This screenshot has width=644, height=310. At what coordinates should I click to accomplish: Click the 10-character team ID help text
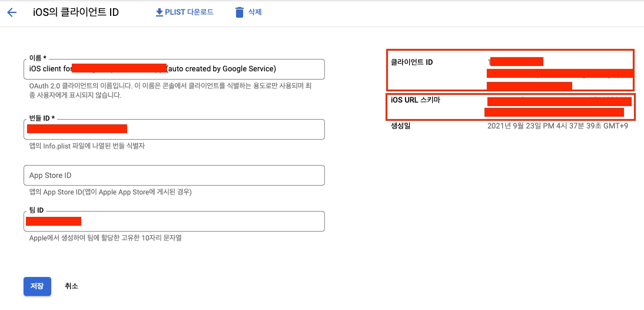109,238
